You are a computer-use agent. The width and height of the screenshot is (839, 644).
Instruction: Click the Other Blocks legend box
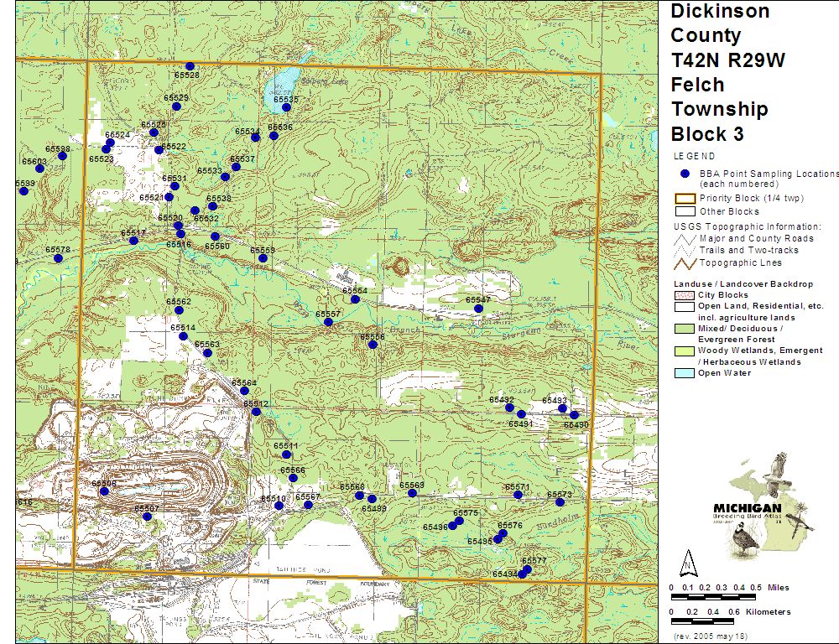click(x=684, y=211)
